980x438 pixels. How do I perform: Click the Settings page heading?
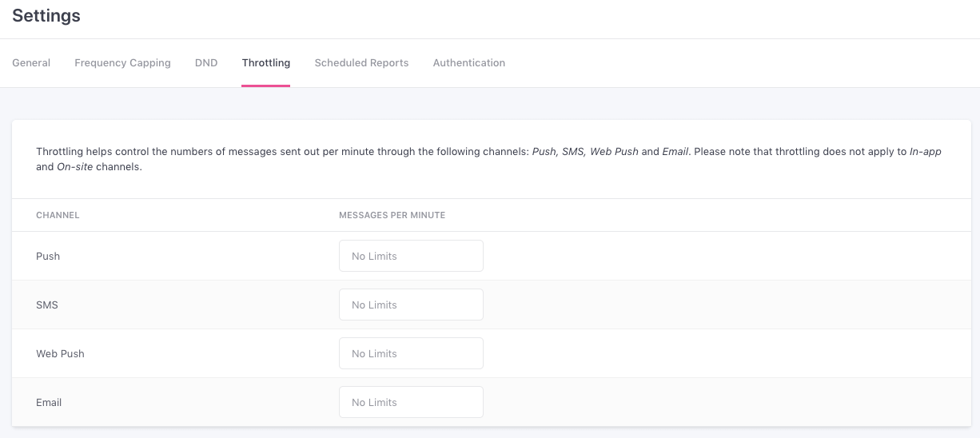point(46,16)
